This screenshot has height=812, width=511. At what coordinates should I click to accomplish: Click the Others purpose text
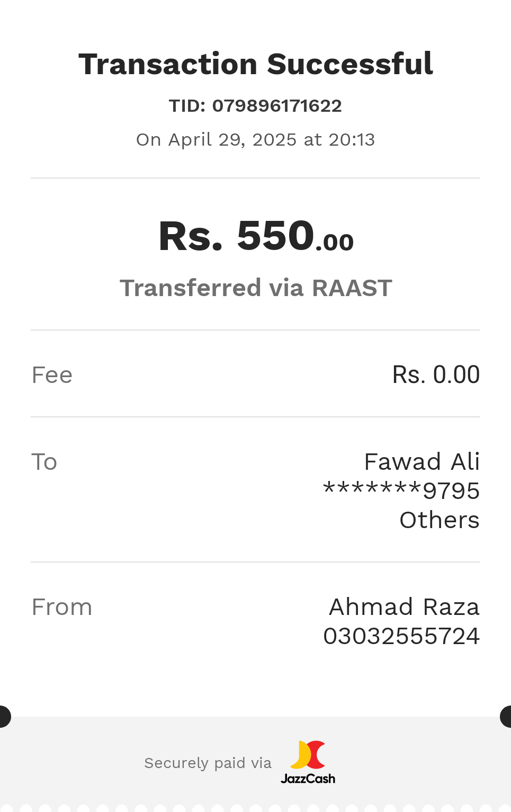click(x=440, y=520)
